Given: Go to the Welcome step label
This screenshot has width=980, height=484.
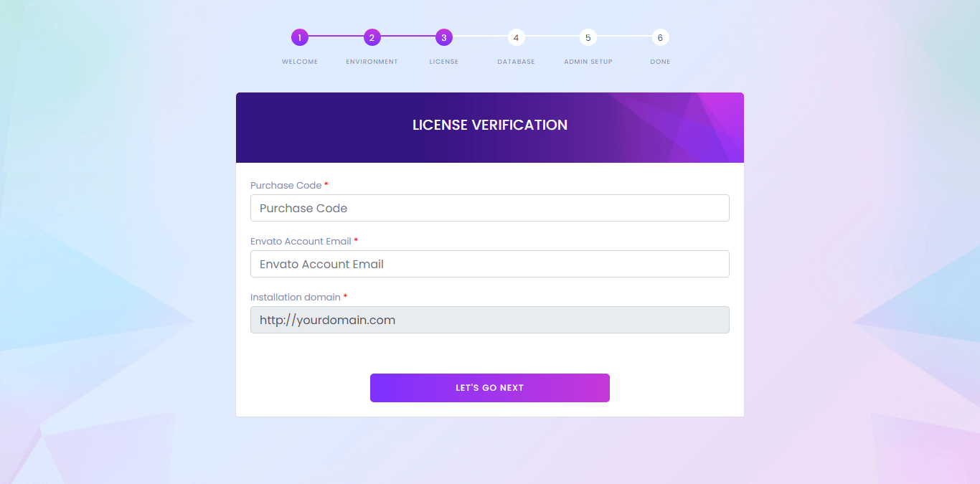Looking at the screenshot, I should [x=300, y=62].
